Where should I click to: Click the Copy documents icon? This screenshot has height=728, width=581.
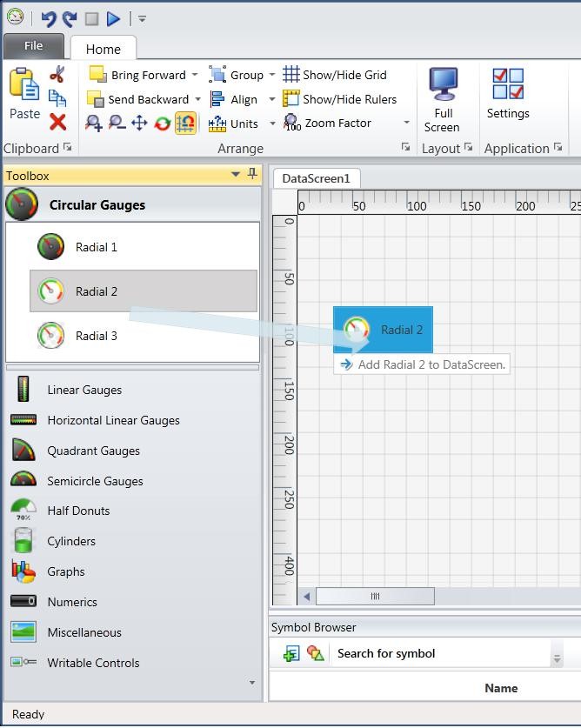tap(57, 98)
